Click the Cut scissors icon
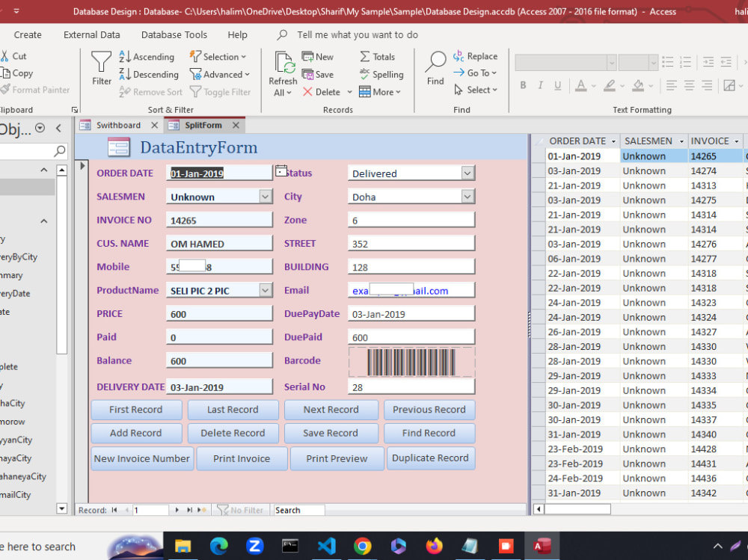Image resolution: width=748 pixels, height=560 pixels. tap(4, 56)
